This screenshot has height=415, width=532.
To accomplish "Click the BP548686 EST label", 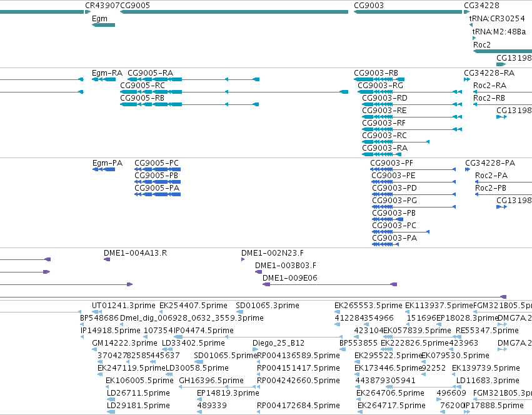I will click(x=99, y=318).
